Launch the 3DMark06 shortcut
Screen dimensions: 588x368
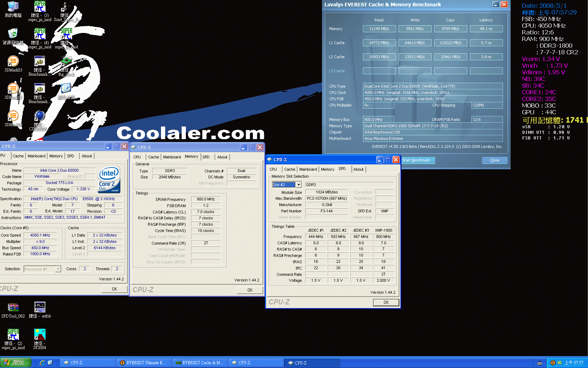pyautogui.click(x=13, y=118)
